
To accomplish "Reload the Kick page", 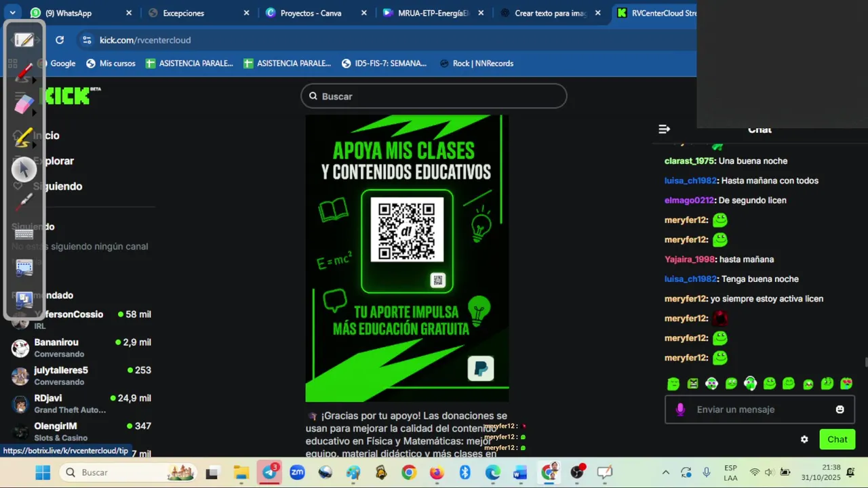I will (x=60, y=40).
